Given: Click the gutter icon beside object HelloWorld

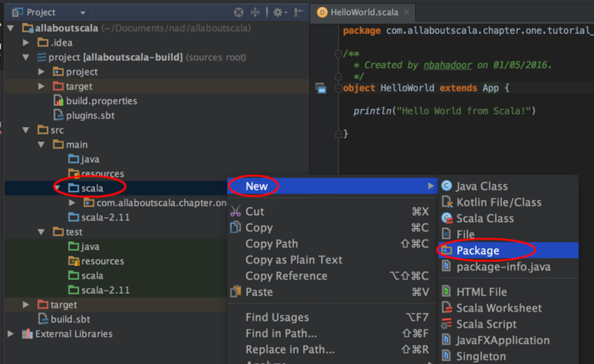Looking at the screenshot, I should (321, 89).
